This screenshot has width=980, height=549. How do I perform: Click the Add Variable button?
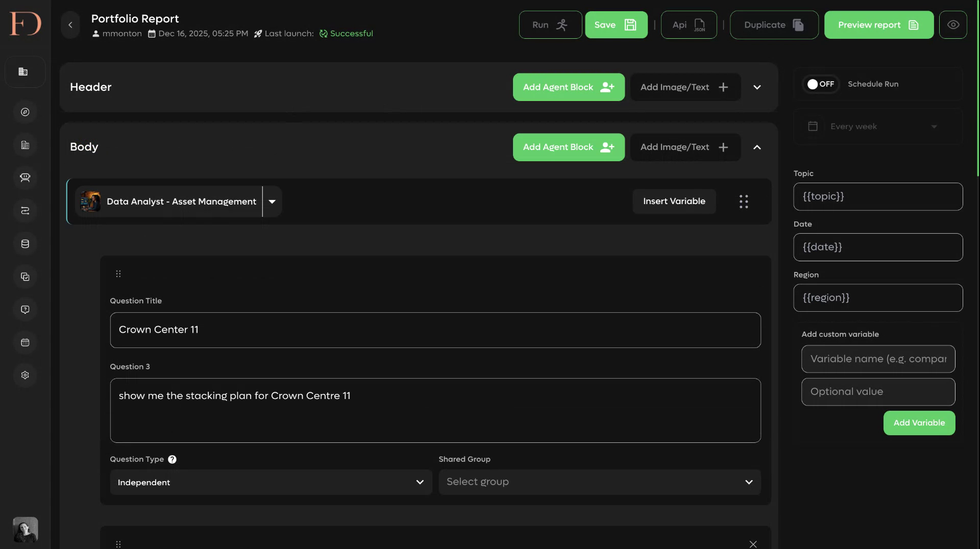tap(919, 423)
